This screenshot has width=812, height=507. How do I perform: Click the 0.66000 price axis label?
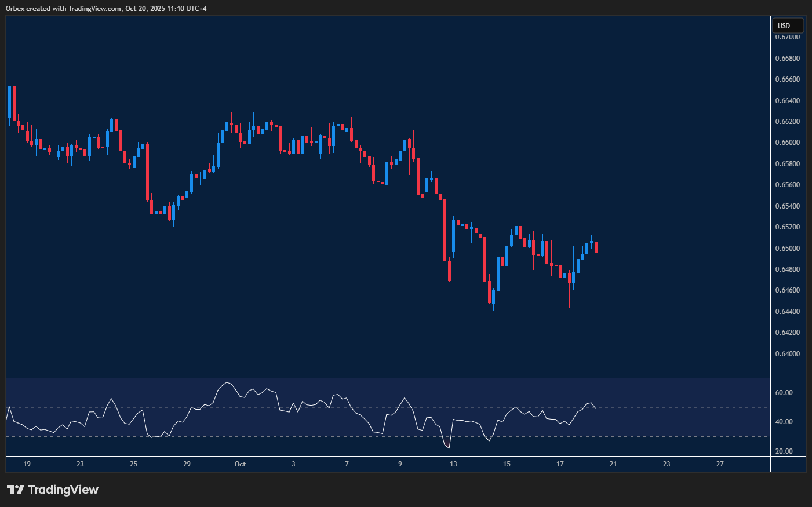pos(787,143)
